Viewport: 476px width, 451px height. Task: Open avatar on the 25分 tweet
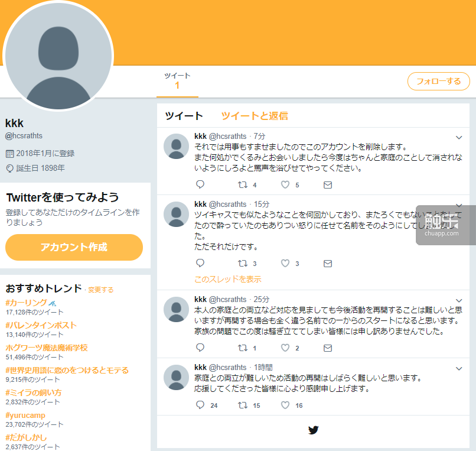click(176, 309)
